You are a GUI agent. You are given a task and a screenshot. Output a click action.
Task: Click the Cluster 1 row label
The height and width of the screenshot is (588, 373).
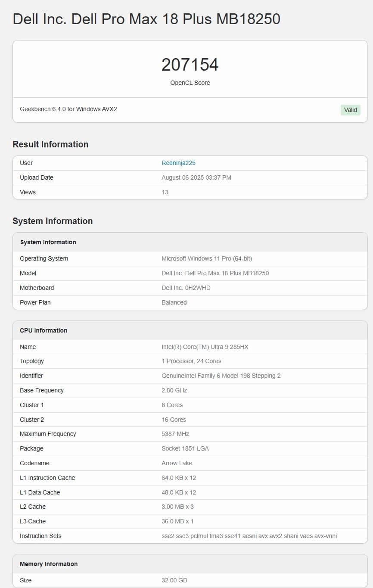click(32, 405)
